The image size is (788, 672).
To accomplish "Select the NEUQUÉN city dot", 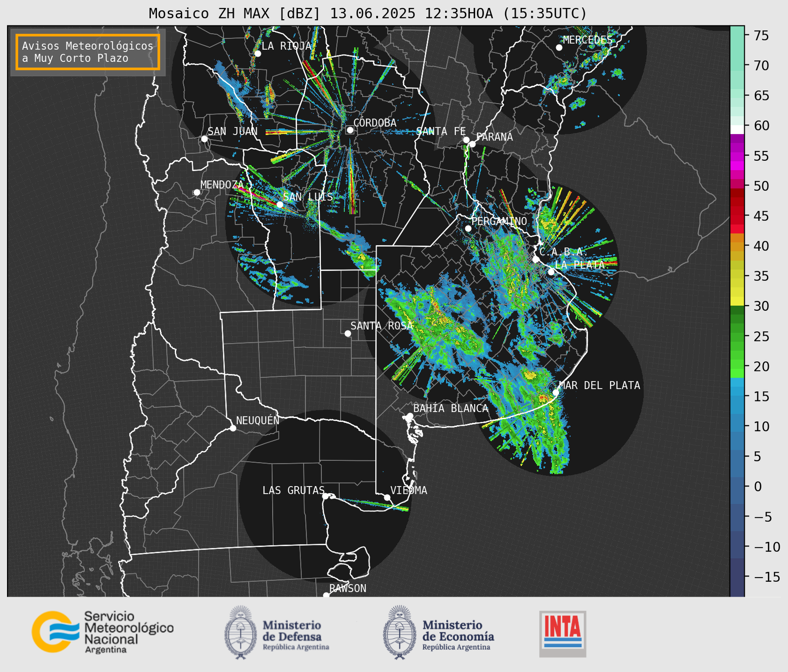I will 233,428.
